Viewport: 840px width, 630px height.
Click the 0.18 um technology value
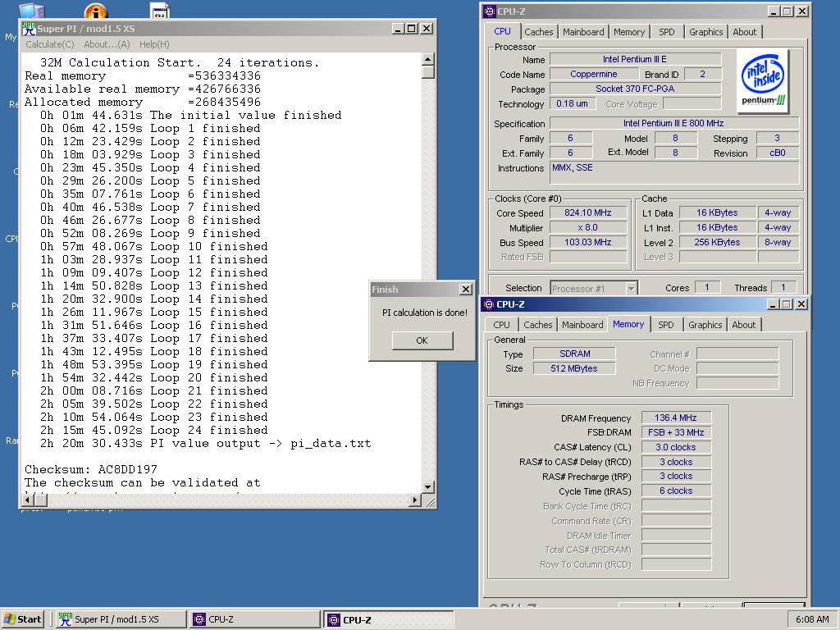coord(572,104)
